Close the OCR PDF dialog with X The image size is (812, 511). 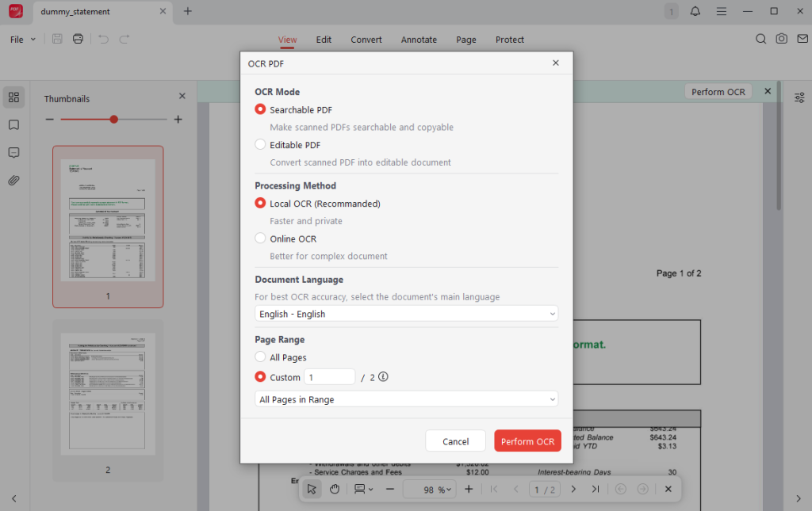coord(556,63)
